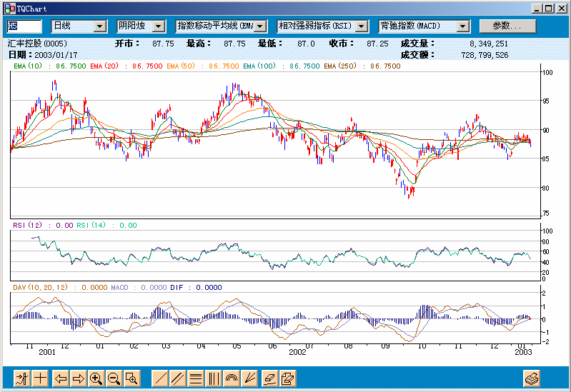Click the date value 2003/01/17
Screen dimensions: 571x392
[56, 55]
